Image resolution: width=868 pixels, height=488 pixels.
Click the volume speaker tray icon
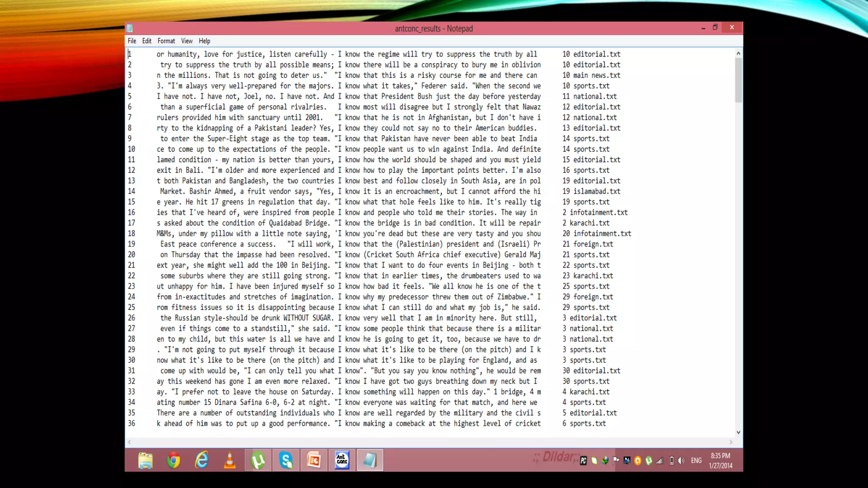point(681,461)
